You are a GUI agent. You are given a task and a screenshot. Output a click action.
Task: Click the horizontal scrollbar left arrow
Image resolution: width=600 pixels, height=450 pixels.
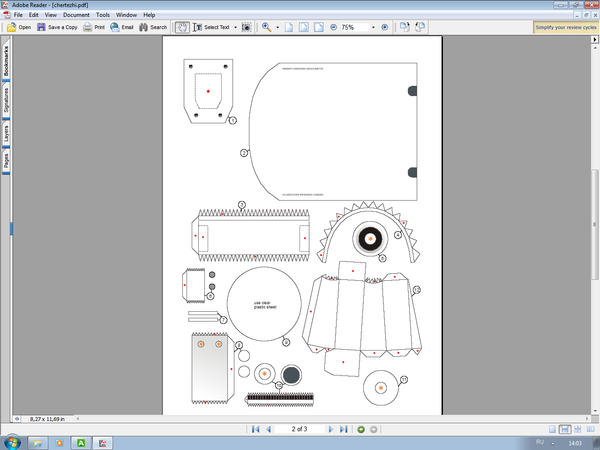pyautogui.click(x=78, y=419)
